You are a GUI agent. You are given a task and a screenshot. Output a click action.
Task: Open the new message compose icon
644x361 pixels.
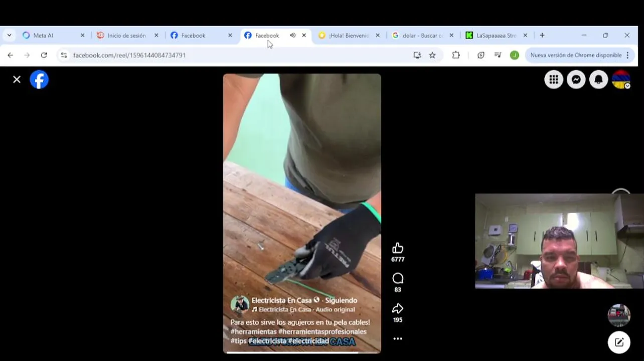click(x=619, y=342)
